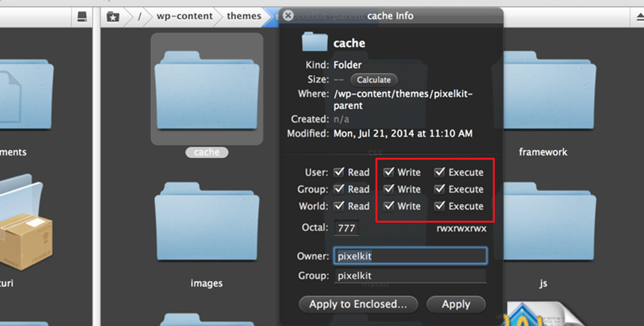
Task: Click the "/wp-content/themes/pixelkit-parent" location text
Action: 403,100
